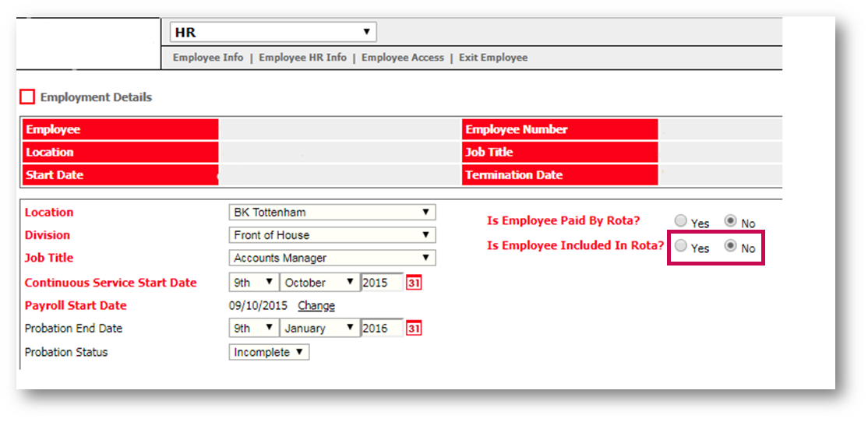The height and width of the screenshot is (422, 868).
Task: Open Employee HR Info menu item
Action: coord(302,58)
